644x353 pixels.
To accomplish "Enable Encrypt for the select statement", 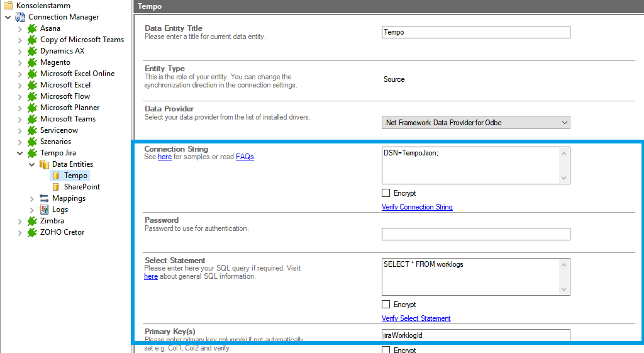I will pyautogui.click(x=386, y=305).
